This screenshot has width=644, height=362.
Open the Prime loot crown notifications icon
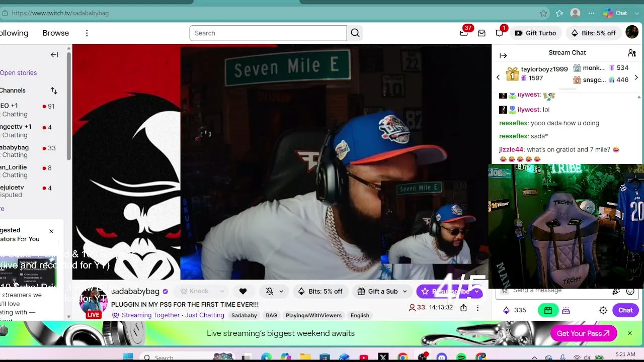click(464, 33)
